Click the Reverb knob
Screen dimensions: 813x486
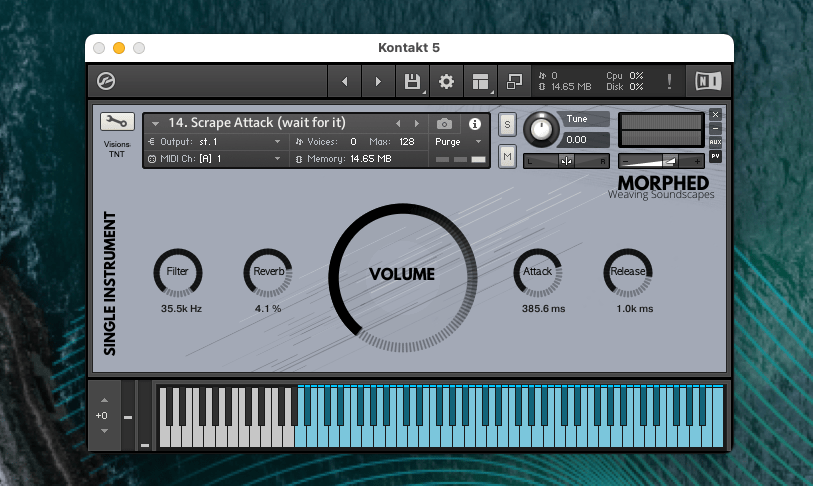click(x=268, y=273)
